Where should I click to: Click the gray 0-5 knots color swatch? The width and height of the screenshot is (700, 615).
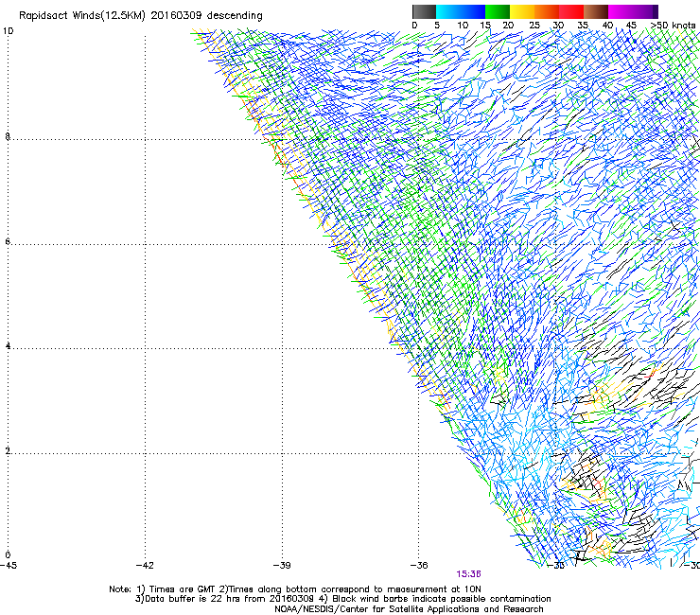424,11
